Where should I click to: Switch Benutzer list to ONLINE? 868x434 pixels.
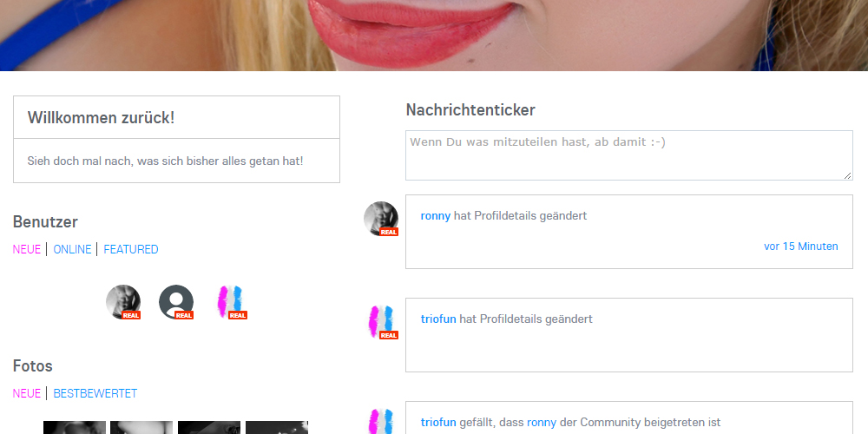[72, 249]
